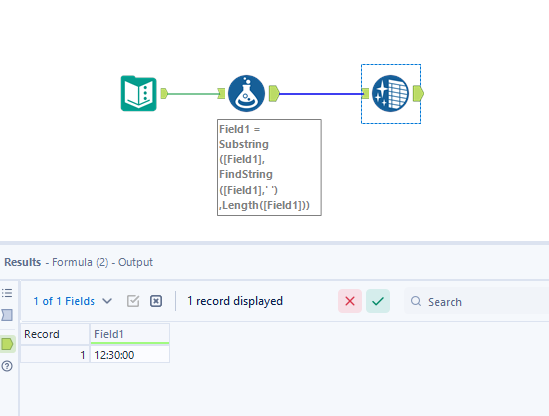This screenshot has width=549, height=416.
Task: Click the red X cancel button
Action: (350, 301)
